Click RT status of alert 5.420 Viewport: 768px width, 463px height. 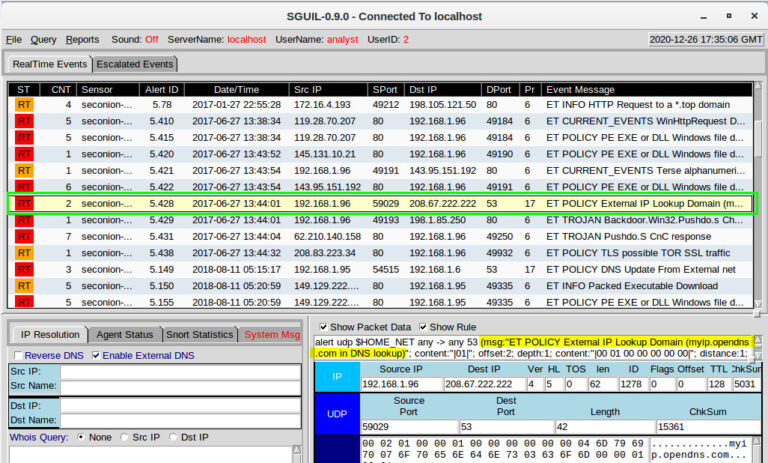[x=24, y=154]
